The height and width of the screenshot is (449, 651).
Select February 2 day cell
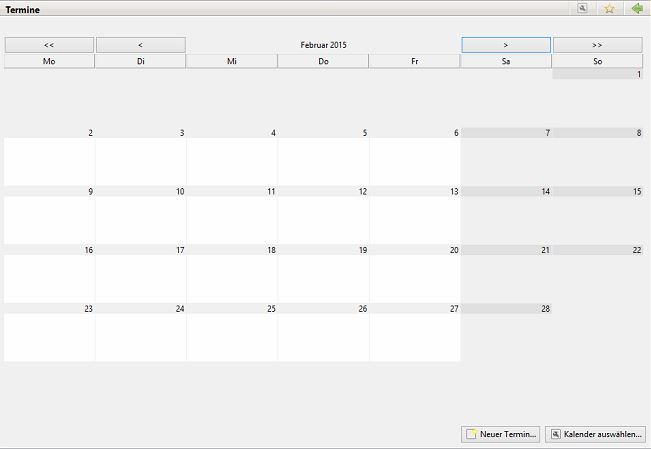(49, 160)
